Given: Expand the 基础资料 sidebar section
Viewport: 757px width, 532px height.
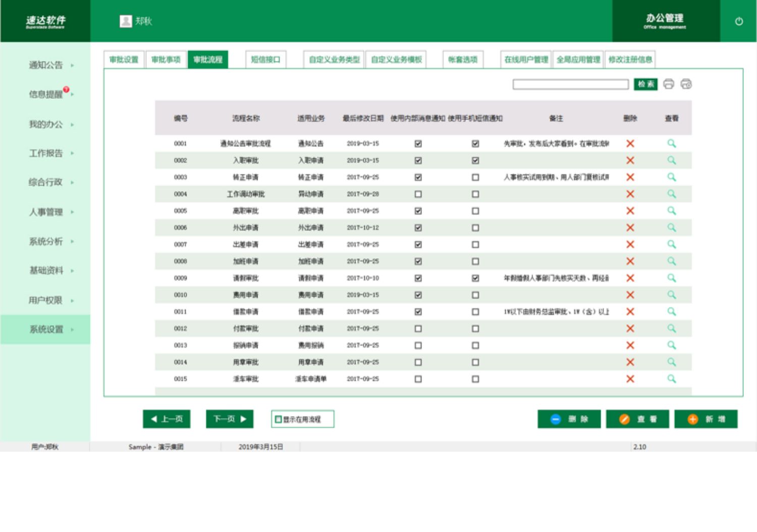Looking at the screenshot, I should coord(45,271).
